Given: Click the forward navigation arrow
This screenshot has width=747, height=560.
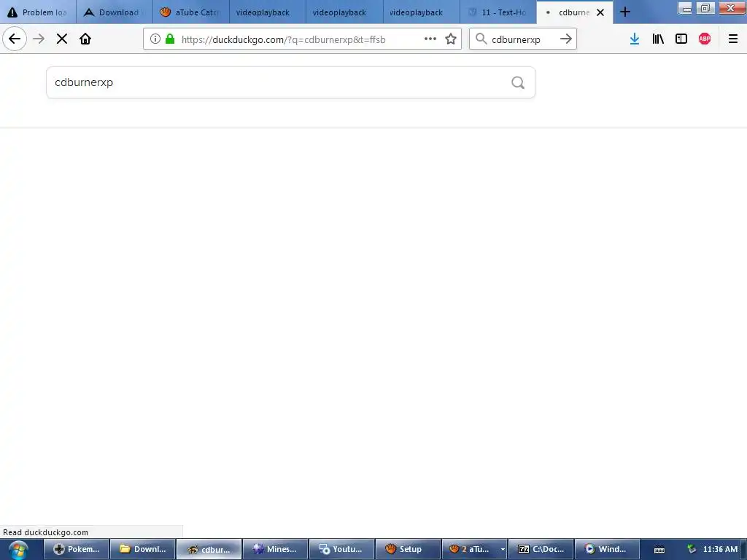Looking at the screenshot, I should pos(39,39).
